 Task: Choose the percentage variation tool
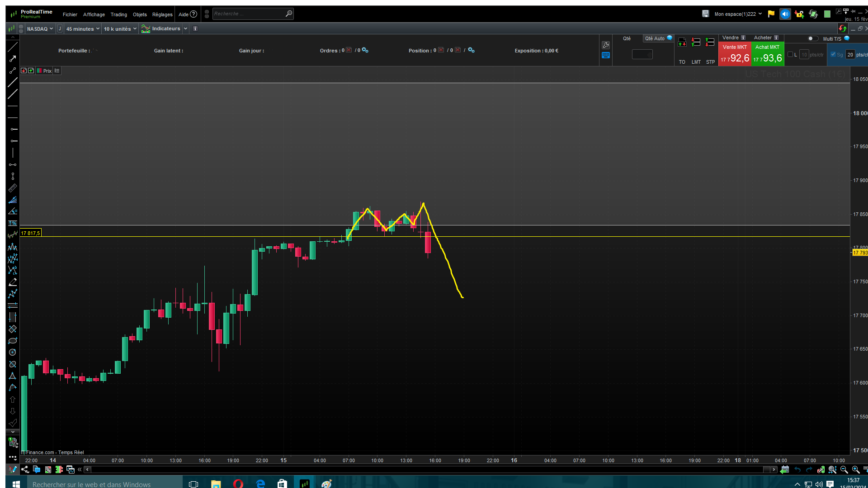(x=13, y=223)
